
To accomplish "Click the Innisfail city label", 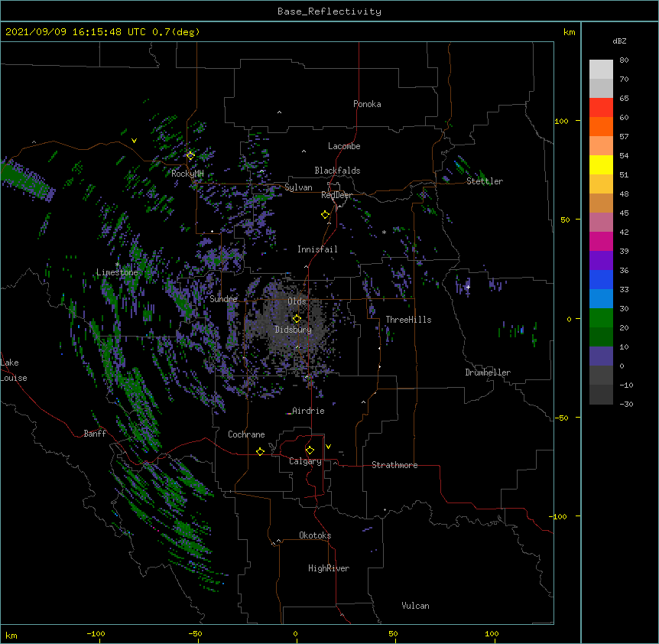I will pyautogui.click(x=317, y=249).
